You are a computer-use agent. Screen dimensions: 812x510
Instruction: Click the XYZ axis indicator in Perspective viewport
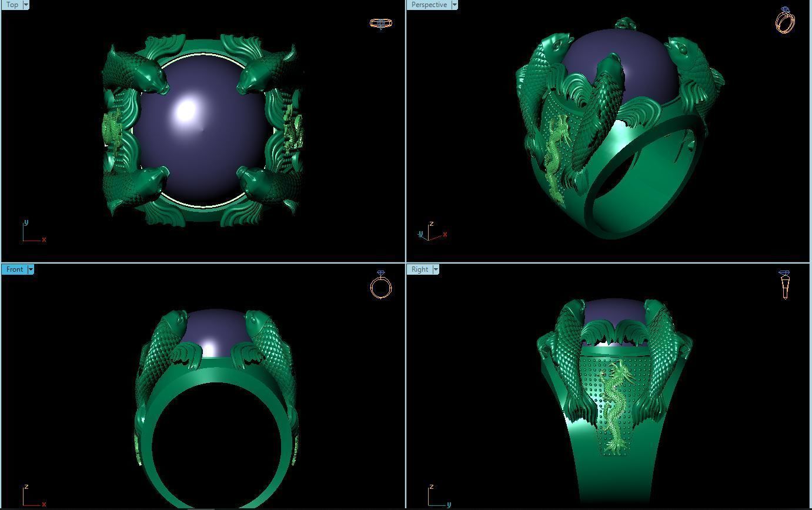point(433,231)
